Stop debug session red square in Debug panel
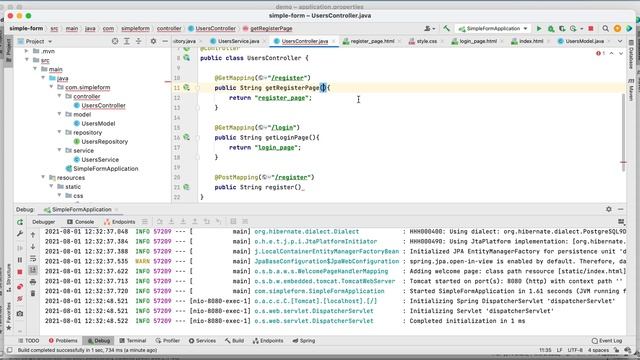Screen dimensions: 640x360 coord(20,272)
